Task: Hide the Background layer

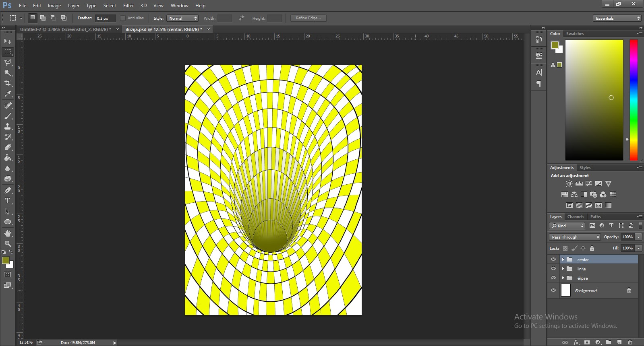Action: pyautogui.click(x=553, y=290)
